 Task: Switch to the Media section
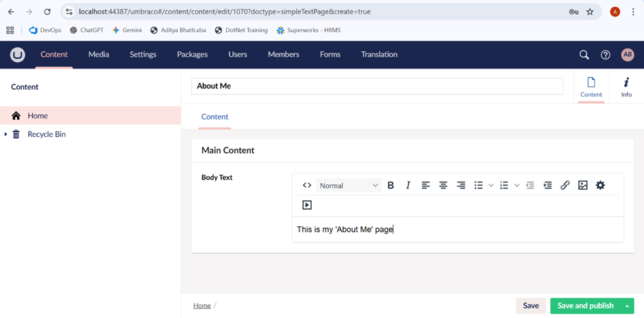point(99,55)
